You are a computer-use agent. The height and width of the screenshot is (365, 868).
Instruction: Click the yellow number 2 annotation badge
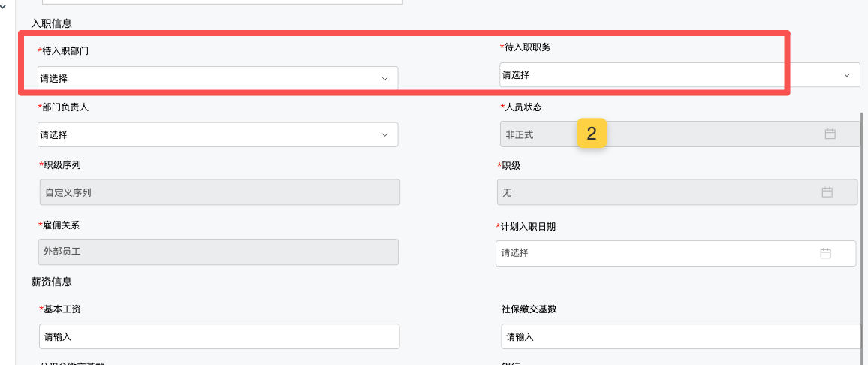tap(592, 134)
